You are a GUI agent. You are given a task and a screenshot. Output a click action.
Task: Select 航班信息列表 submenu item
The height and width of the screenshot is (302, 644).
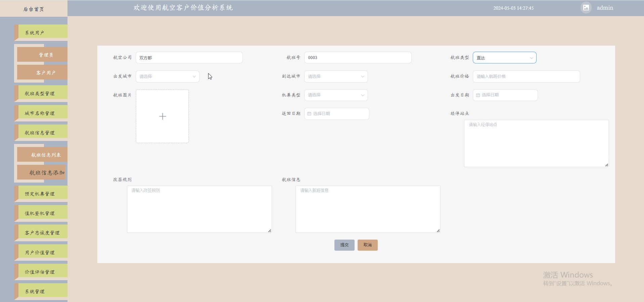(x=42, y=155)
